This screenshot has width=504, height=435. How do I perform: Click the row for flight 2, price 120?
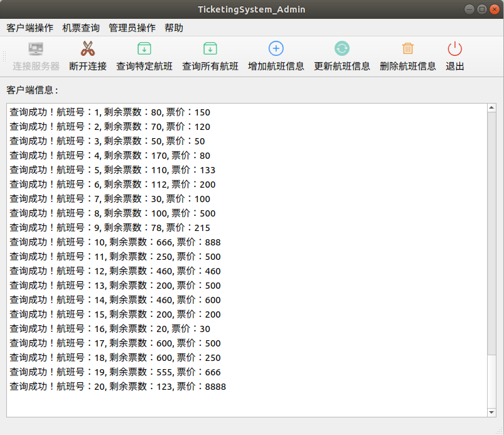point(110,127)
